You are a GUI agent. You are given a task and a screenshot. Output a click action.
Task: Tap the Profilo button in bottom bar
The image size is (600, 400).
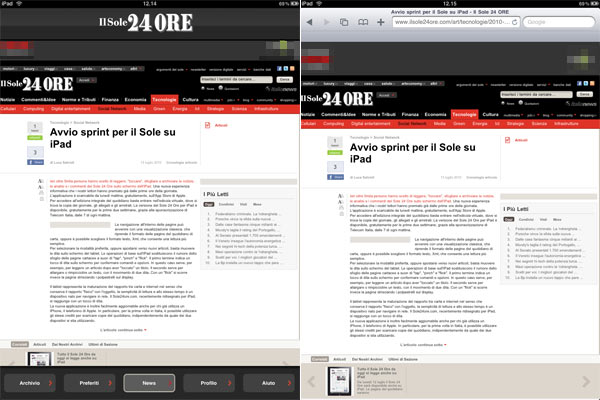click(x=208, y=381)
